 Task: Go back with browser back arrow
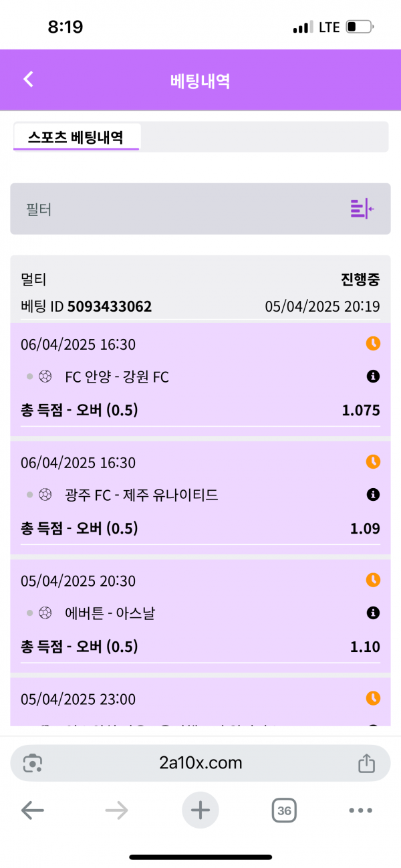(32, 811)
